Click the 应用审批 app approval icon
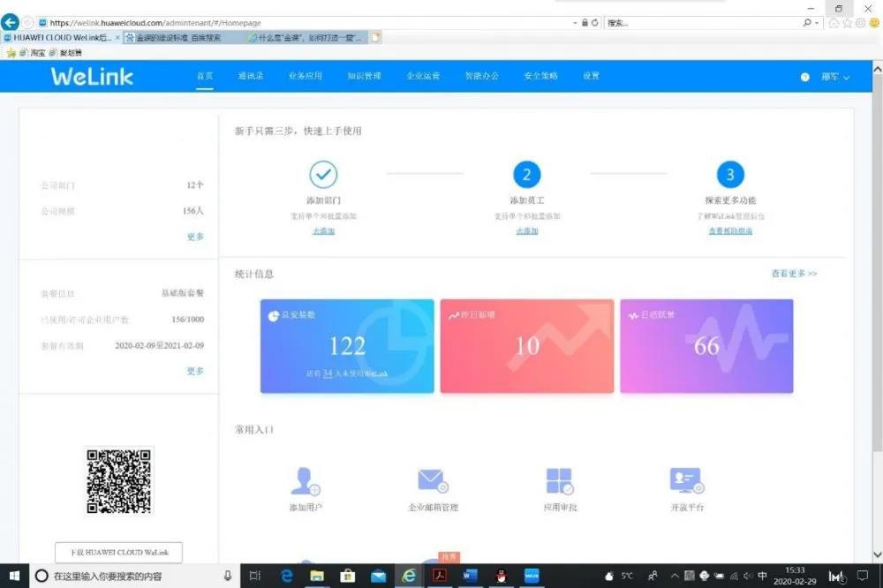Screen dimensions: 883x588 [x=560, y=481]
